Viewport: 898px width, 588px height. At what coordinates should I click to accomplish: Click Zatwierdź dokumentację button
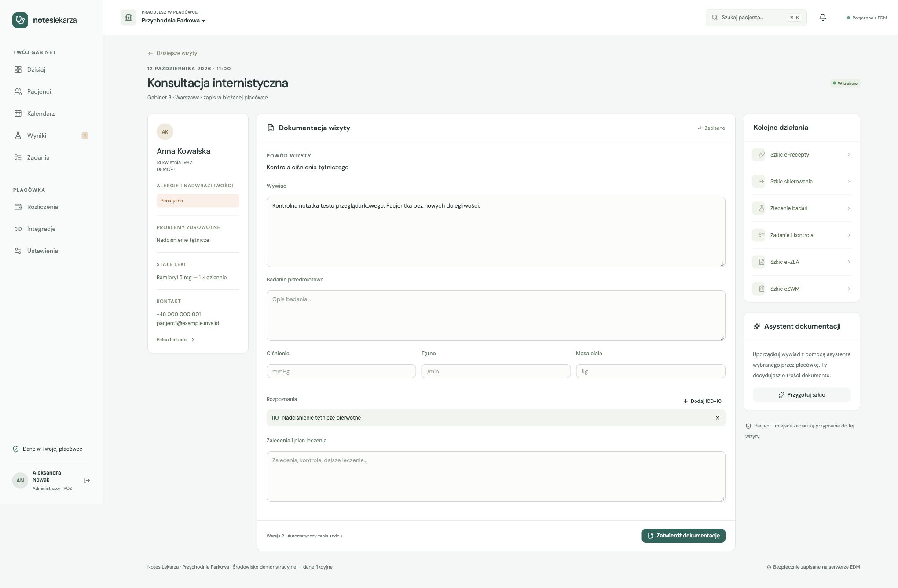683,536
